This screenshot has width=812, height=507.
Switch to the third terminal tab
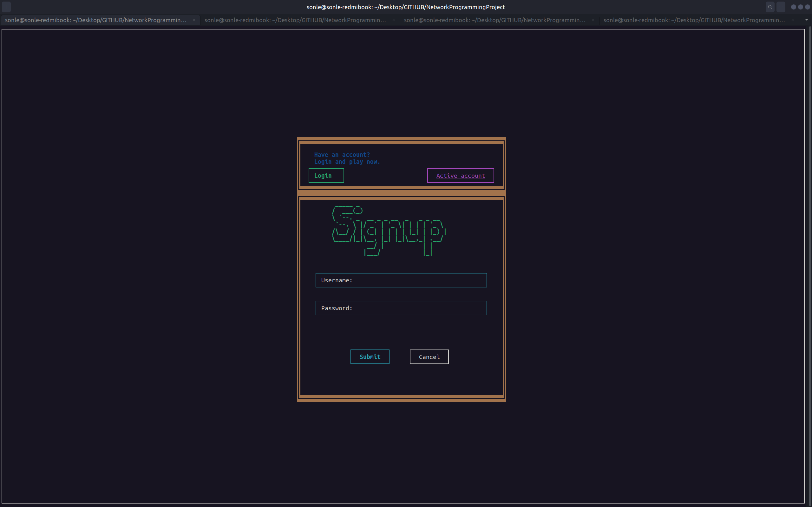tap(494, 20)
